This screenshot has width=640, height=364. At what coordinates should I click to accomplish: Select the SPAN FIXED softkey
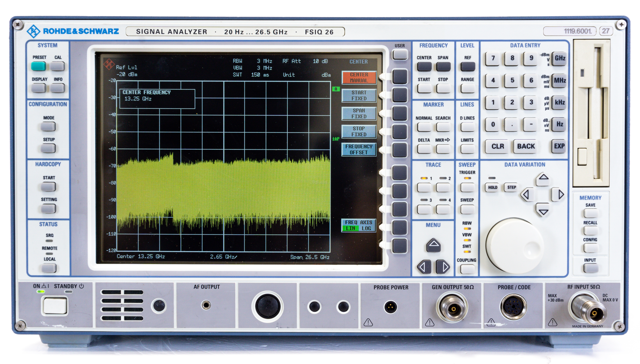359,114
